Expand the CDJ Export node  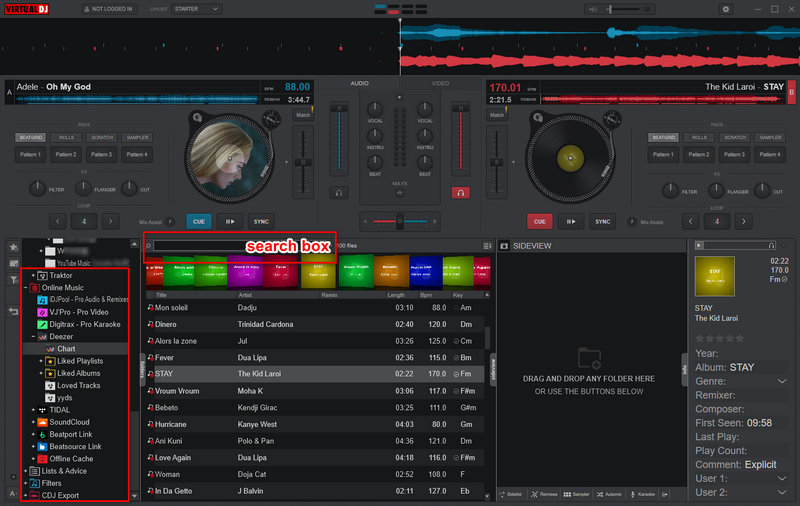26,496
